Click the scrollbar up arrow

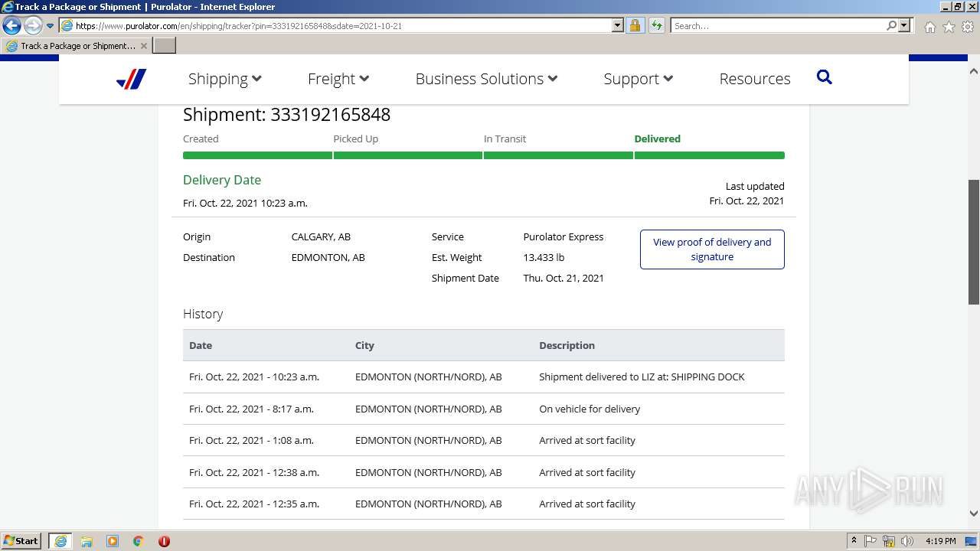click(974, 71)
